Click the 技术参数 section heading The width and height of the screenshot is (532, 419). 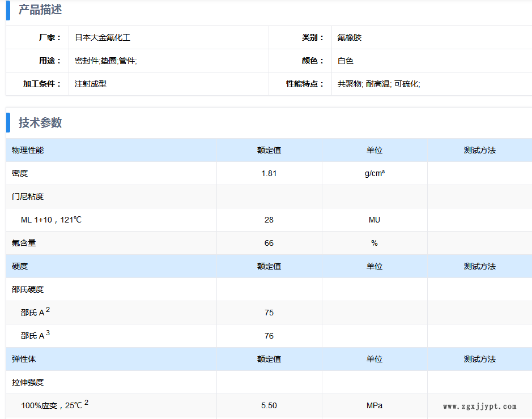pyautogui.click(x=40, y=122)
